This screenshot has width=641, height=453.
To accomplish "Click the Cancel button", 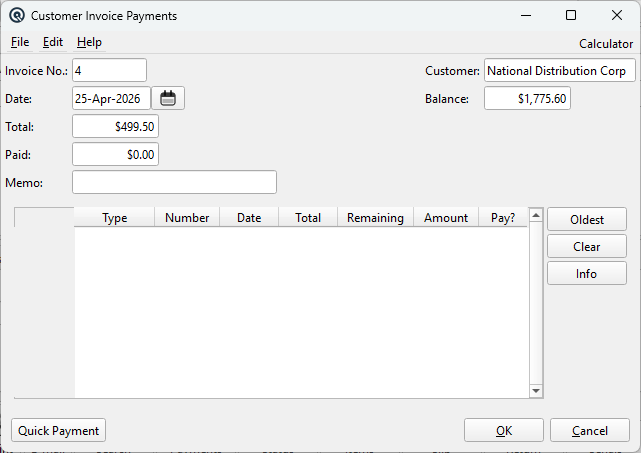I will click(589, 431).
